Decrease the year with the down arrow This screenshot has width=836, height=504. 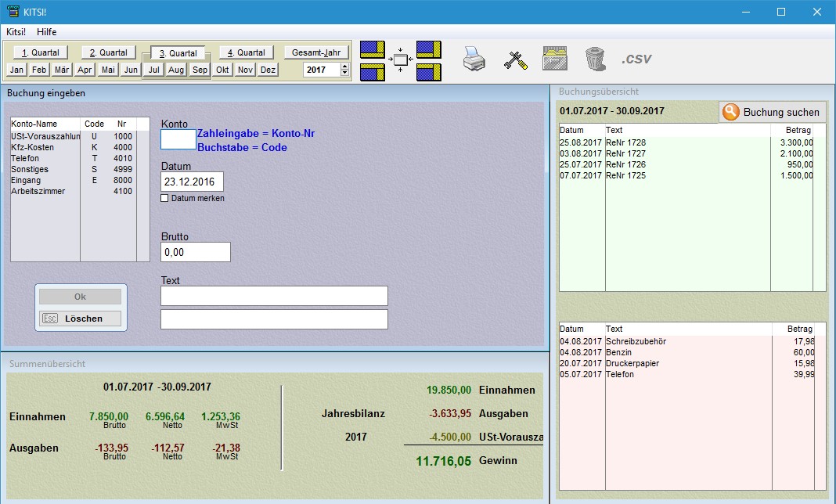click(345, 74)
